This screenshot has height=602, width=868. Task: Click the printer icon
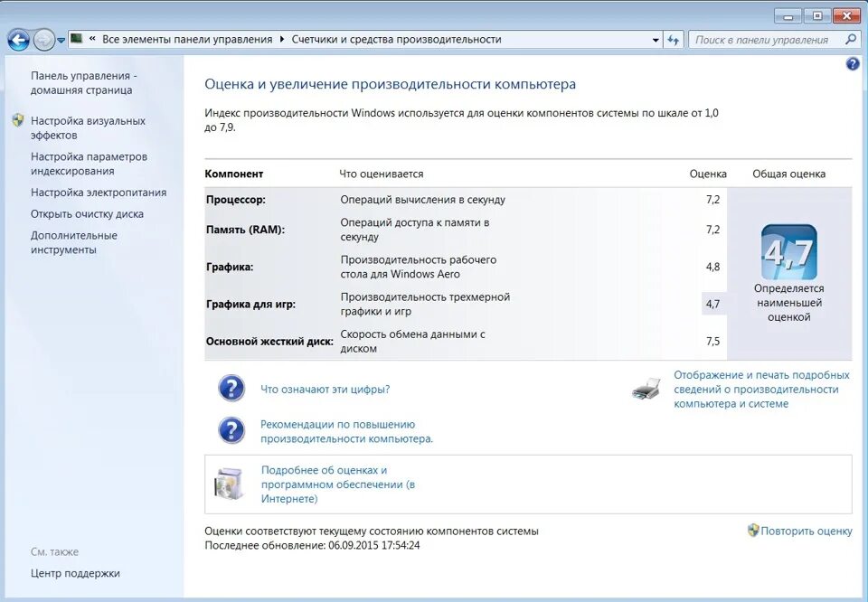[646, 389]
